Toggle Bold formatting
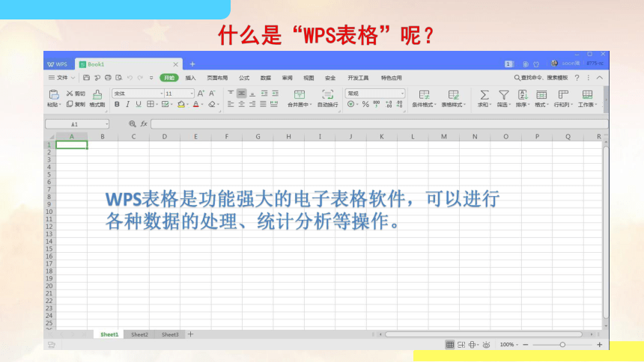 tap(117, 104)
